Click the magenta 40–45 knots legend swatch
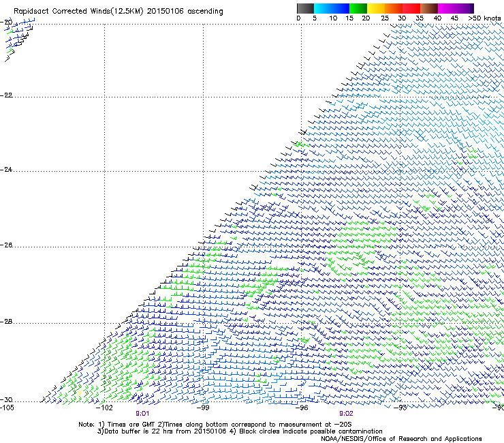 pyautogui.click(x=447, y=8)
